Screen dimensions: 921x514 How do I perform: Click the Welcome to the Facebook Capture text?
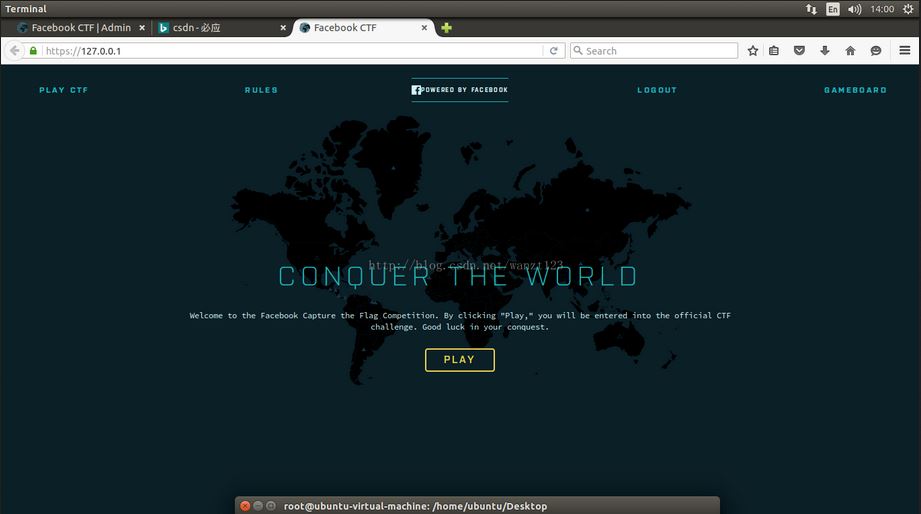pyautogui.click(x=460, y=321)
